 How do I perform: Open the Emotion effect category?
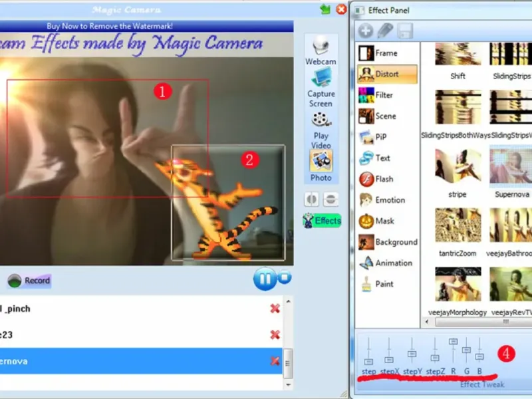[x=387, y=200]
